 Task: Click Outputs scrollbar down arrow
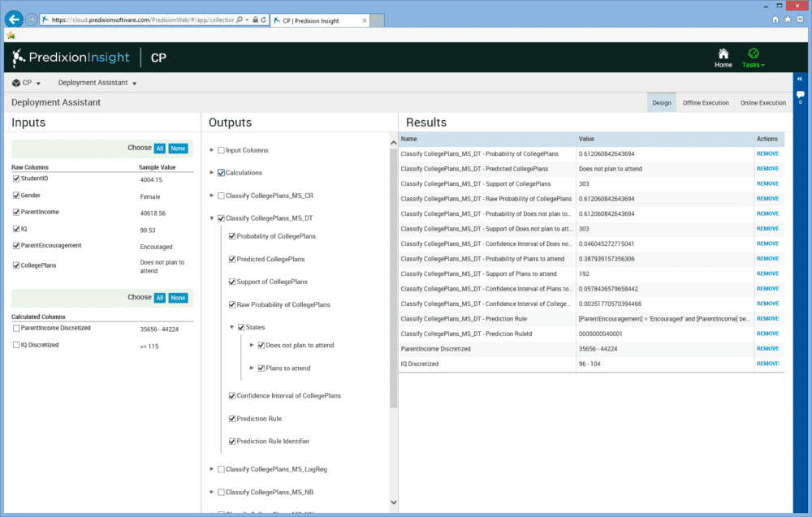point(394,502)
